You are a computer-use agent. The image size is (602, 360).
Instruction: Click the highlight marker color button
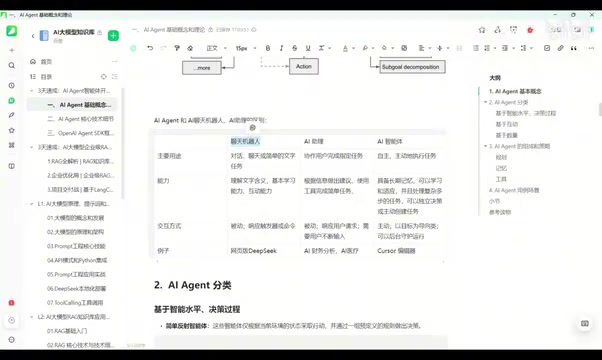(x=365, y=48)
